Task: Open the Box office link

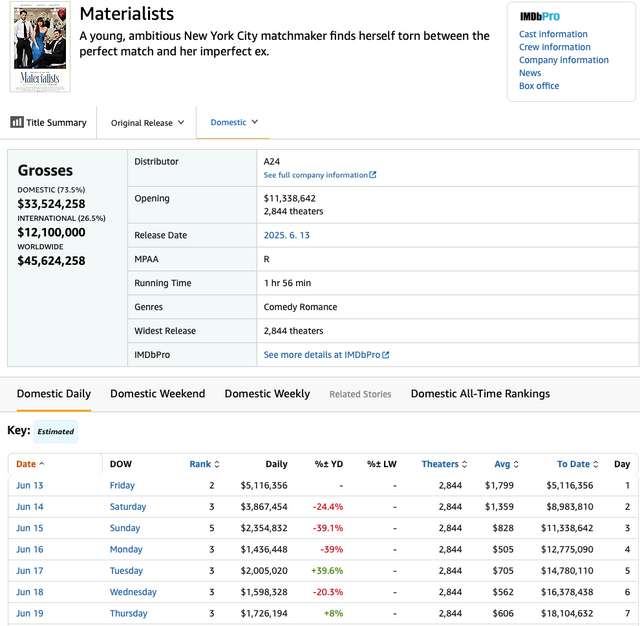Action: click(539, 86)
